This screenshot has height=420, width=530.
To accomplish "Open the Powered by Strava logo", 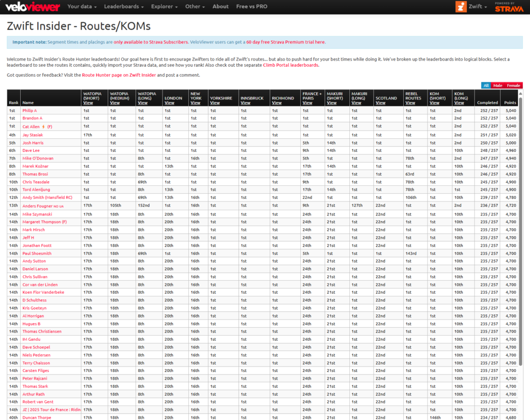I will (x=509, y=7).
